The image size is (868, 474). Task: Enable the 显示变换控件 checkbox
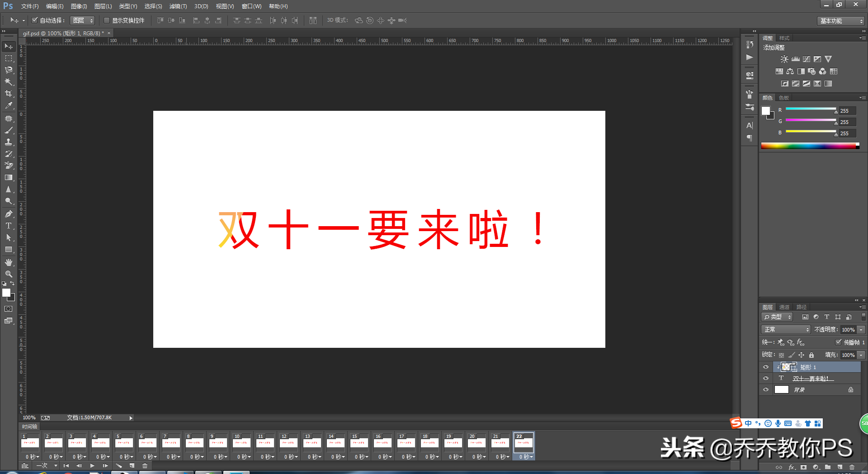107,20
